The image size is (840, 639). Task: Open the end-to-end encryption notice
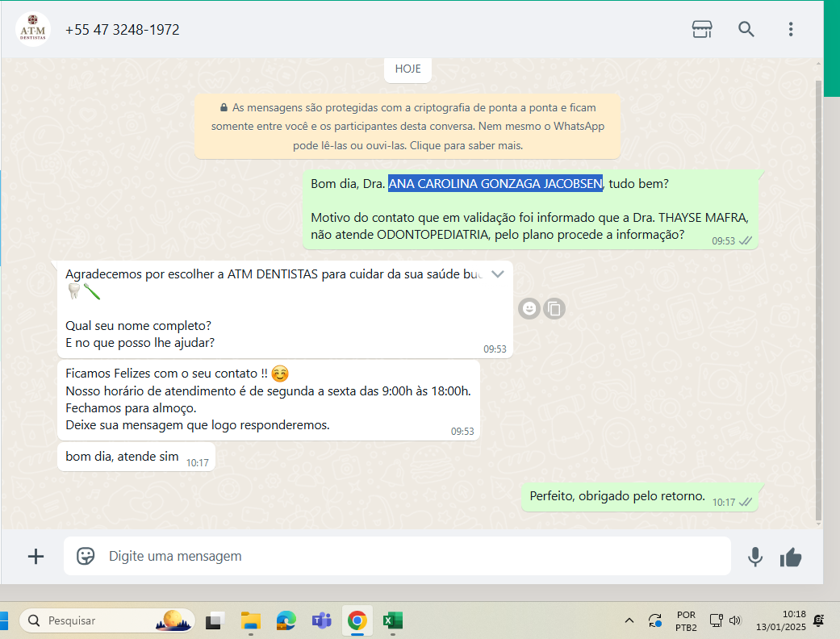[407, 127]
